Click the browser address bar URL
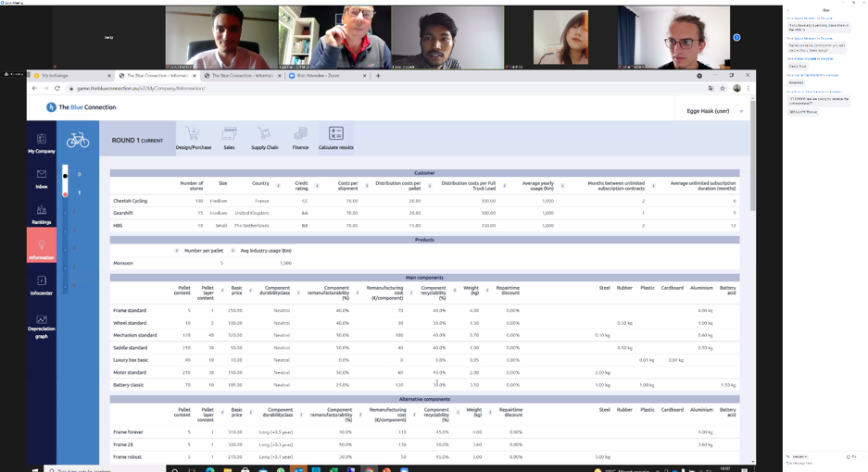Viewport: 868px width, 472px height. pyautogui.click(x=141, y=89)
